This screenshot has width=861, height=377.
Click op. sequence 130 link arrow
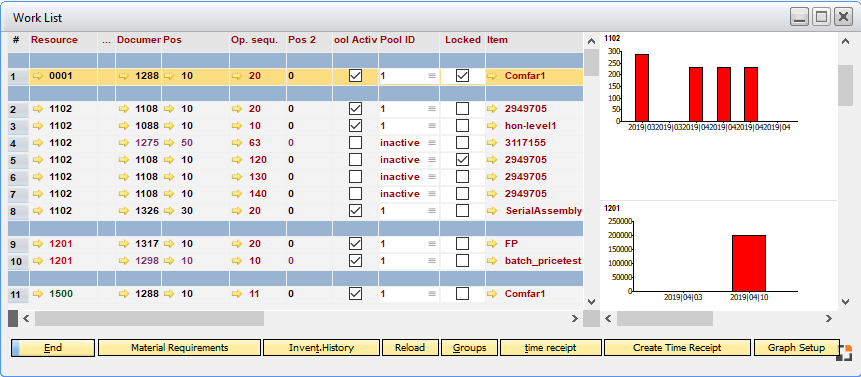pos(237,177)
